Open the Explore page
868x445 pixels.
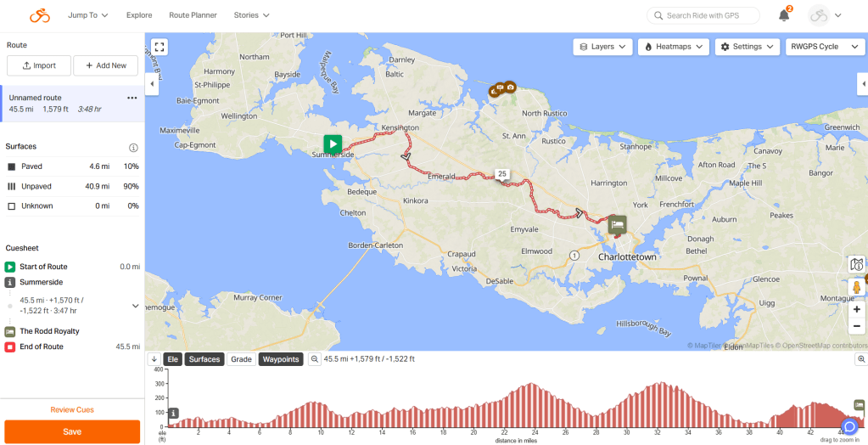click(139, 15)
